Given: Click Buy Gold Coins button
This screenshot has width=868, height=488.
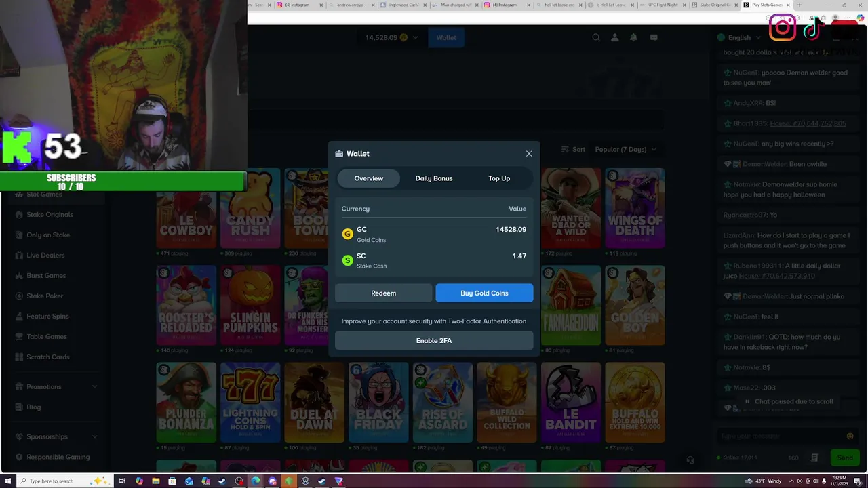Looking at the screenshot, I should (x=484, y=293).
